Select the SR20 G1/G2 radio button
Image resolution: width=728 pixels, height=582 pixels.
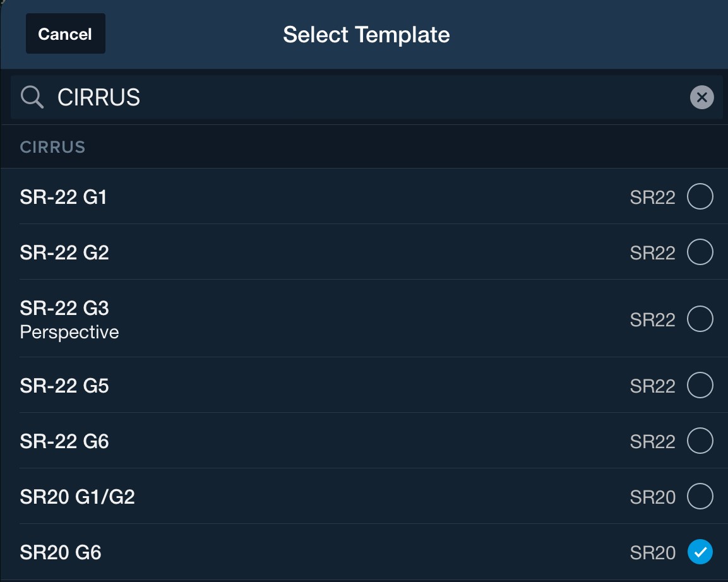pos(700,497)
